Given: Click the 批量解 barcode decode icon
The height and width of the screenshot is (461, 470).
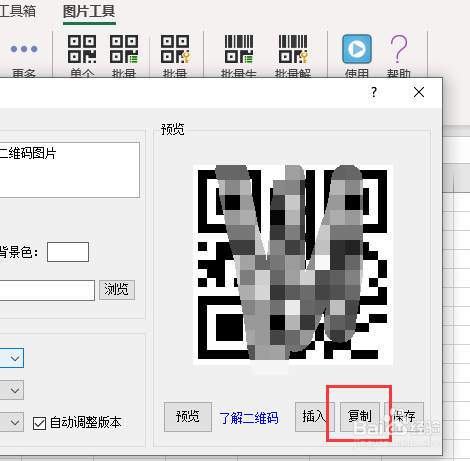Looking at the screenshot, I should (x=293, y=49).
